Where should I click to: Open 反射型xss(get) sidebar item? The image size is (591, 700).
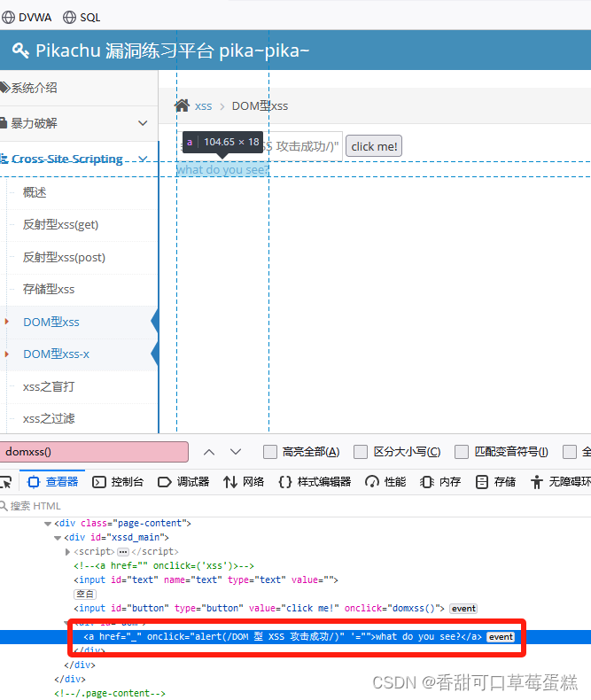(60, 224)
